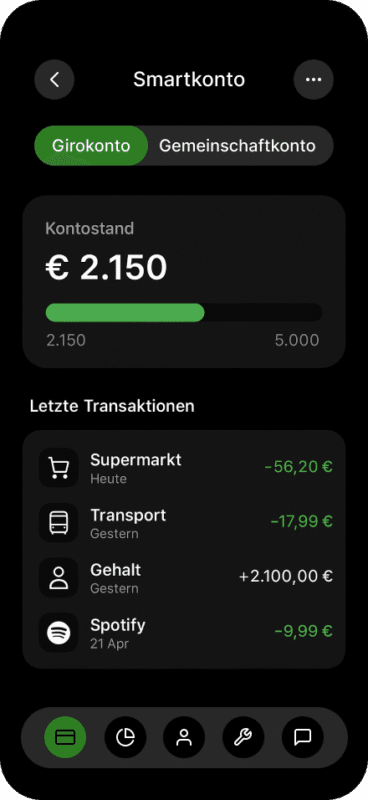Viewport: 368px width, 800px height.
Task: Click the Spotify −9,99 € amount
Action: (304, 632)
